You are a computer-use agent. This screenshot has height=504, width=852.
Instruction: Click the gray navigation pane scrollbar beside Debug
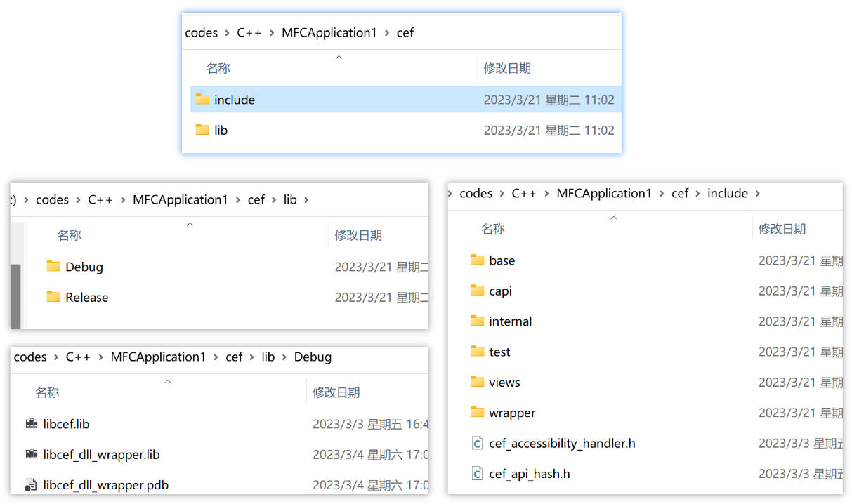(x=15, y=295)
